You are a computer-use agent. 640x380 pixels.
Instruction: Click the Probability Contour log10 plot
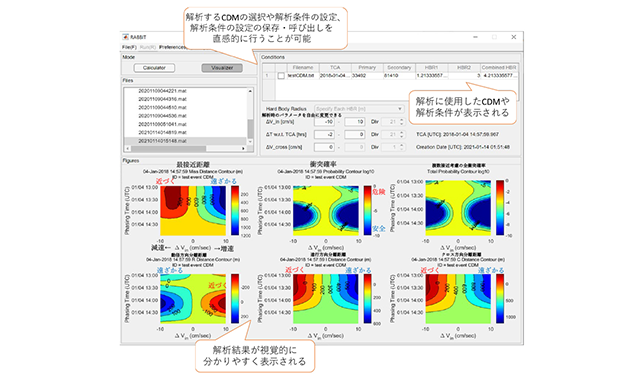coord(326,211)
